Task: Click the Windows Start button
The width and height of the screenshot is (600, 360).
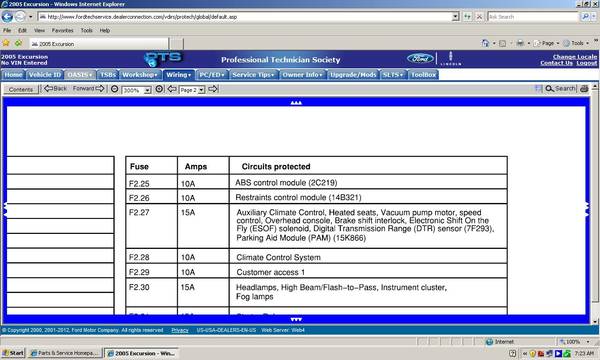Action: pyautogui.click(x=13, y=353)
